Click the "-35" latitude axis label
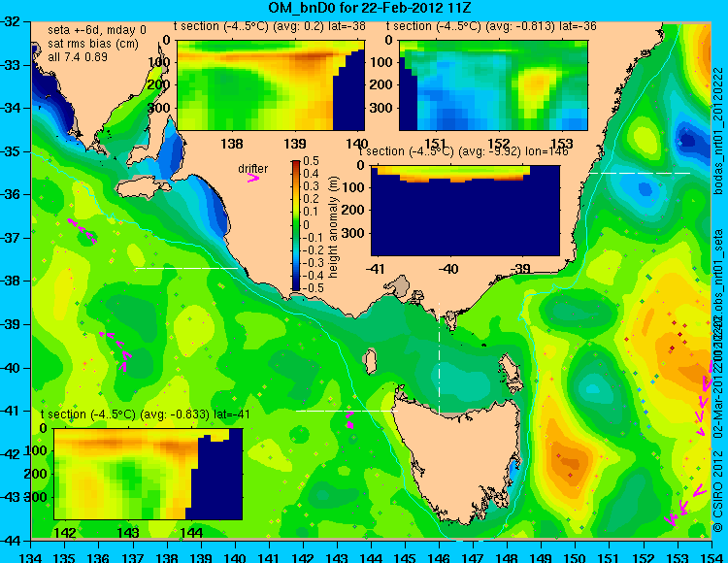The width and height of the screenshot is (728, 563). click(x=11, y=151)
